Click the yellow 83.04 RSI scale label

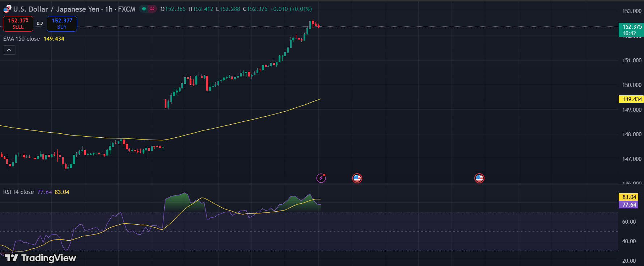pyautogui.click(x=629, y=197)
